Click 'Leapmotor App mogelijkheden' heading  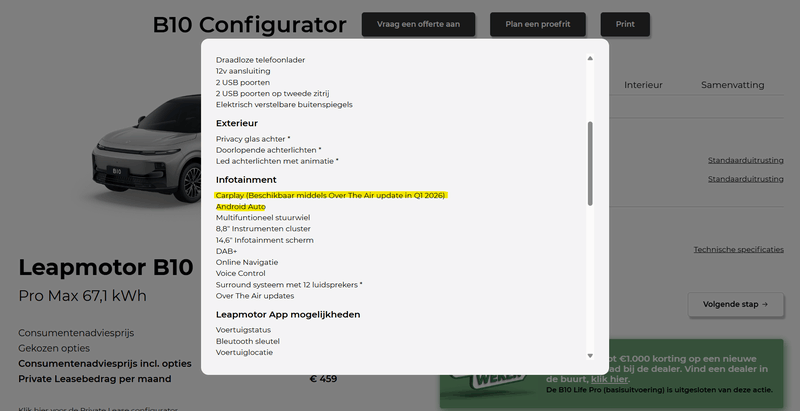pyautogui.click(x=288, y=315)
